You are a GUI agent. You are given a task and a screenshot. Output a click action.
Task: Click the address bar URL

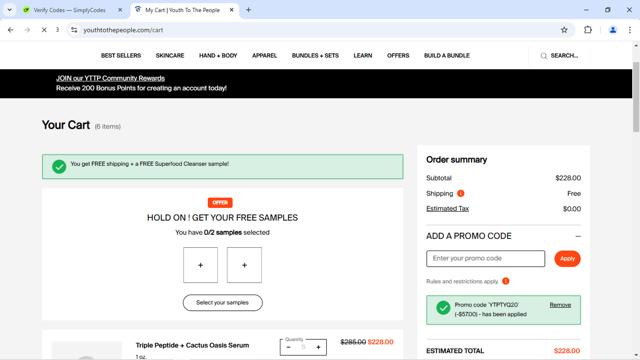(123, 30)
